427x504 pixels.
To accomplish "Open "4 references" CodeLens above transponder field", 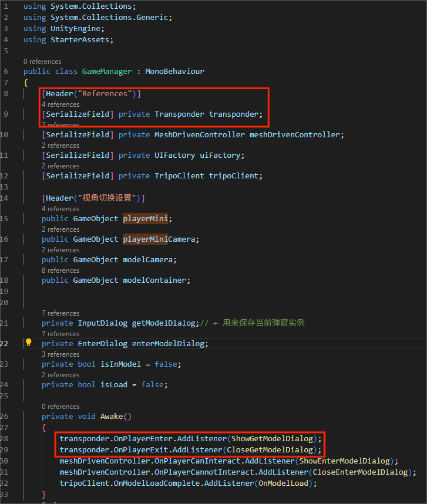I will [x=60, y=104].
